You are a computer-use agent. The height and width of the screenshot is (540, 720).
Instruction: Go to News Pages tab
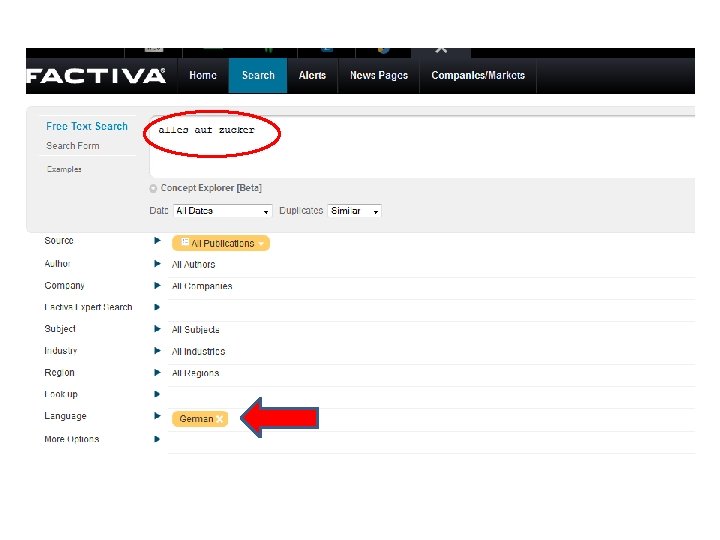click(379, 75)
